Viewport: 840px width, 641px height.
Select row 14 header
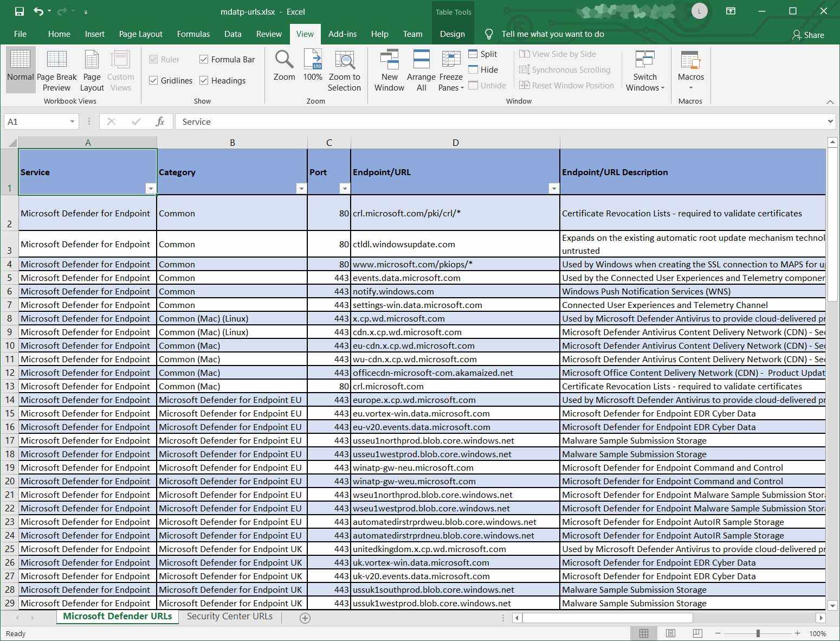[9, 400]
